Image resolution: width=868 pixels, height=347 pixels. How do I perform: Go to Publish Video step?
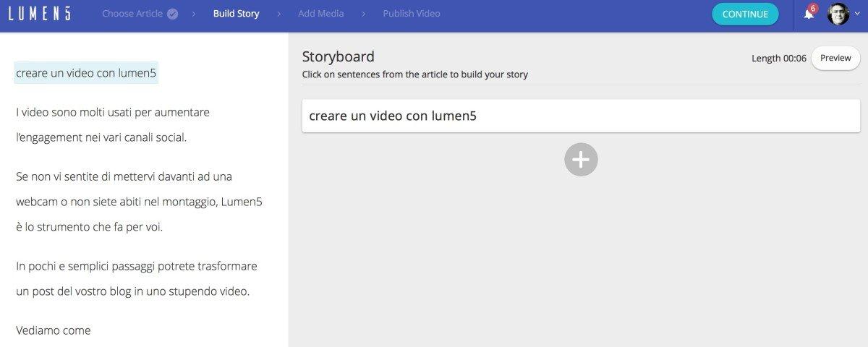411,14
